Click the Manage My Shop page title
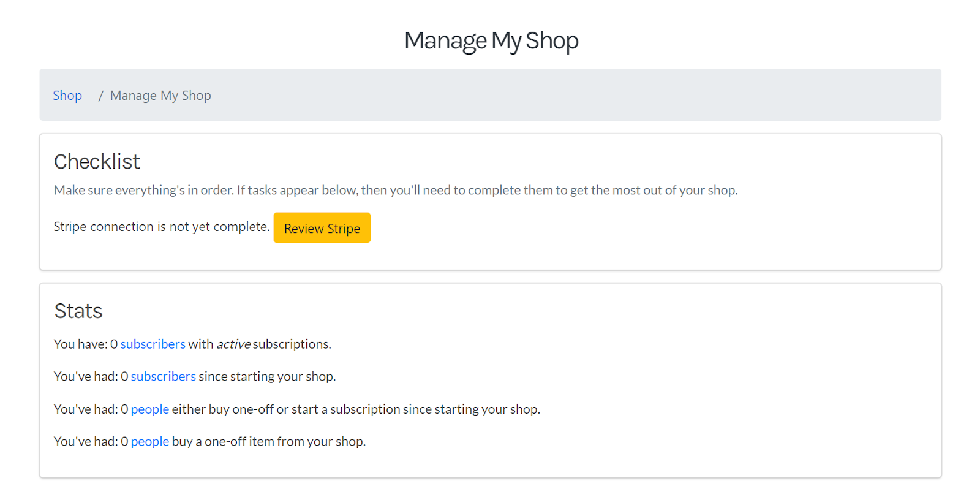This screenshot has height=486, width=980. click(491, 41)
